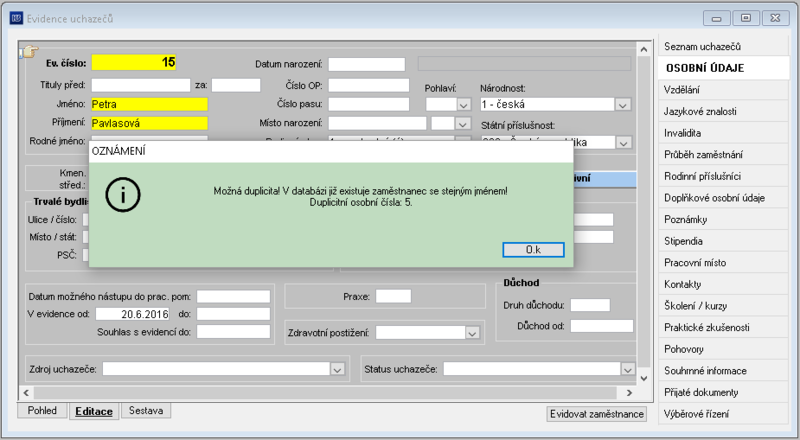Click the Číslo OP field

(368, 85)
